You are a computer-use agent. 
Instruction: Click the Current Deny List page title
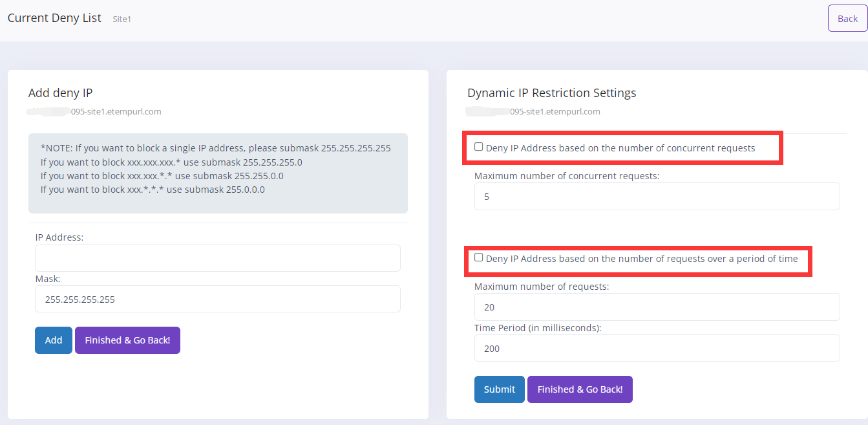[x=54, y=18]
